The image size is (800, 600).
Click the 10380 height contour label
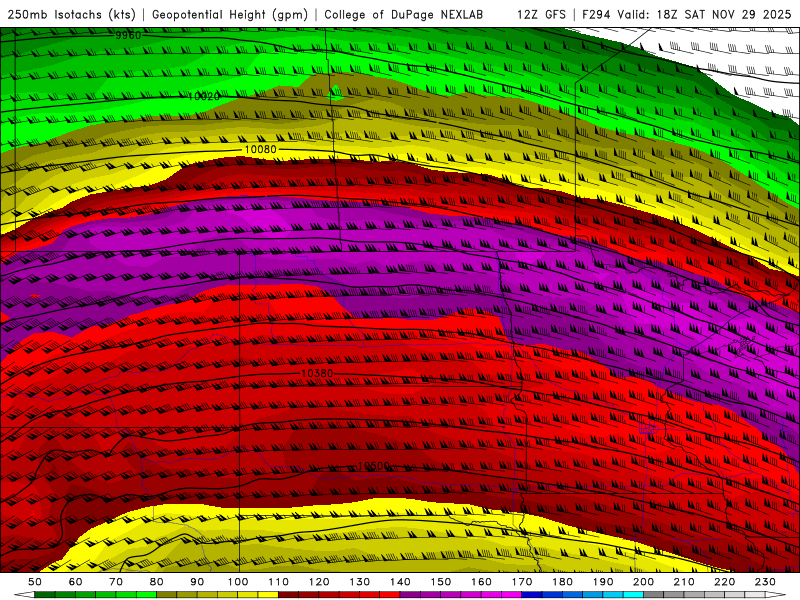coord(317,373)
